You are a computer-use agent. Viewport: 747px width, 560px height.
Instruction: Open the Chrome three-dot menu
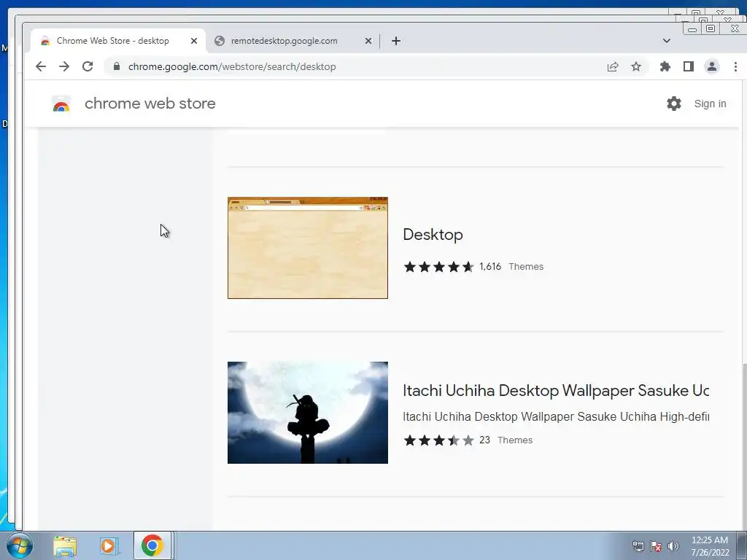tap(735, 66)
